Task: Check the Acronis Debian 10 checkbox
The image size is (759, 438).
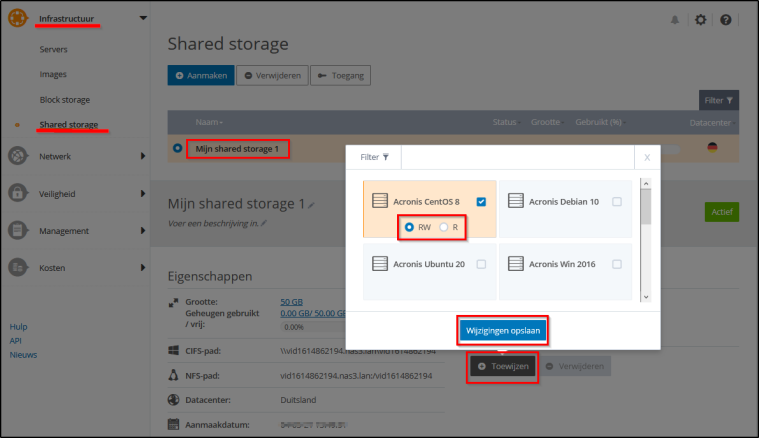Action: [x=617, y=201]
